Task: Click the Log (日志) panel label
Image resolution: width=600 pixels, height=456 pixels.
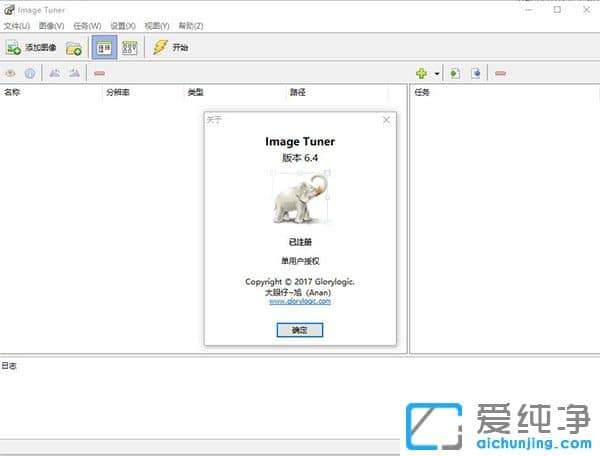Action: click(9, 366)
